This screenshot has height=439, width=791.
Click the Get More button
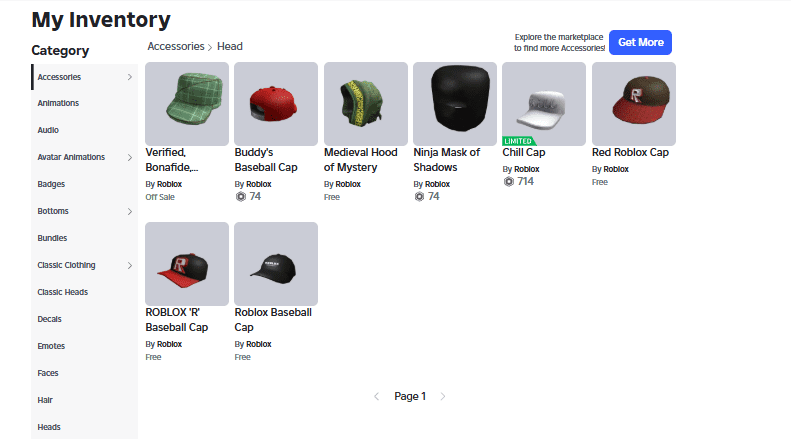pos(640,42)
